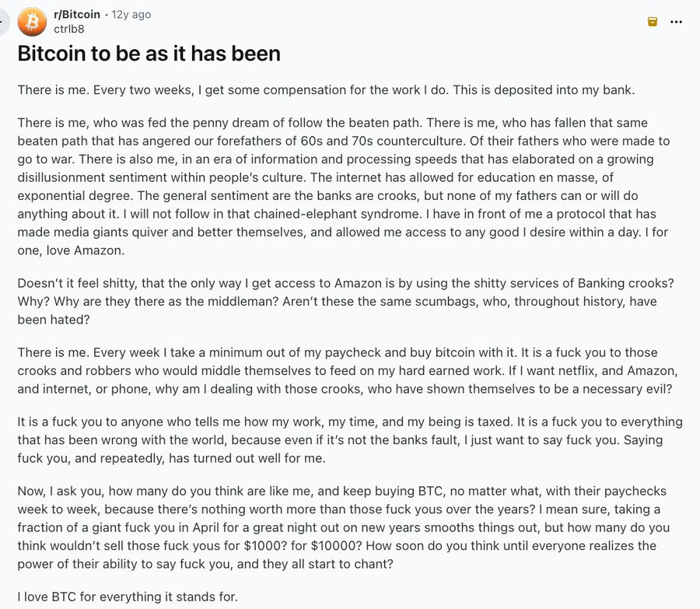
Task: Expand post options using the ellipsis menu
Action: (x=676, y=22)
